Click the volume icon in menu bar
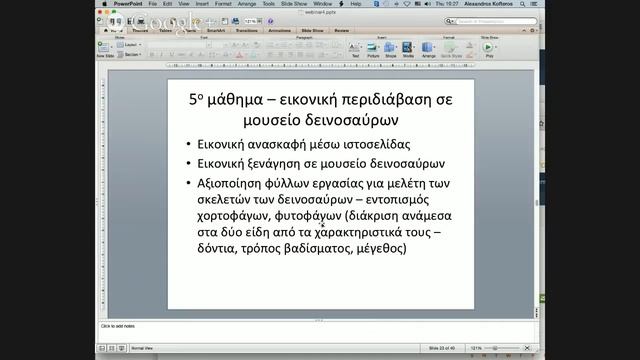640x360 pixels. click(427, 4)
